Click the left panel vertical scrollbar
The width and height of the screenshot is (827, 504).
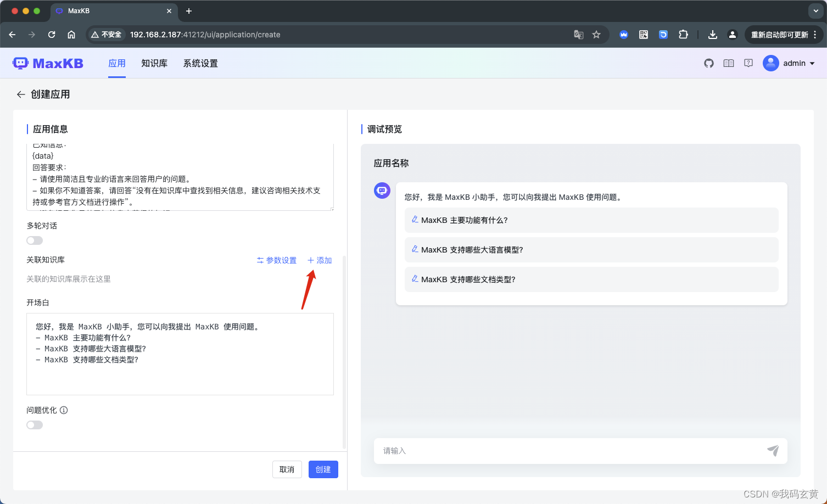344,351
